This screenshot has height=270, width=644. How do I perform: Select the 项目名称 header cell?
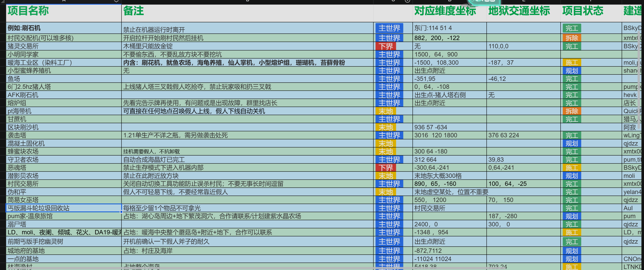[x=64, y=13]
